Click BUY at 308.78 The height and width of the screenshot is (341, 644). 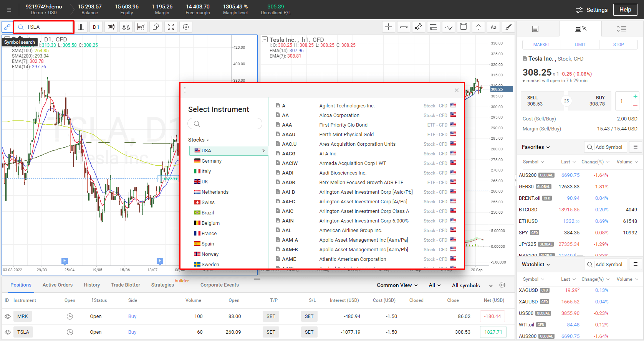pos(590,101)
